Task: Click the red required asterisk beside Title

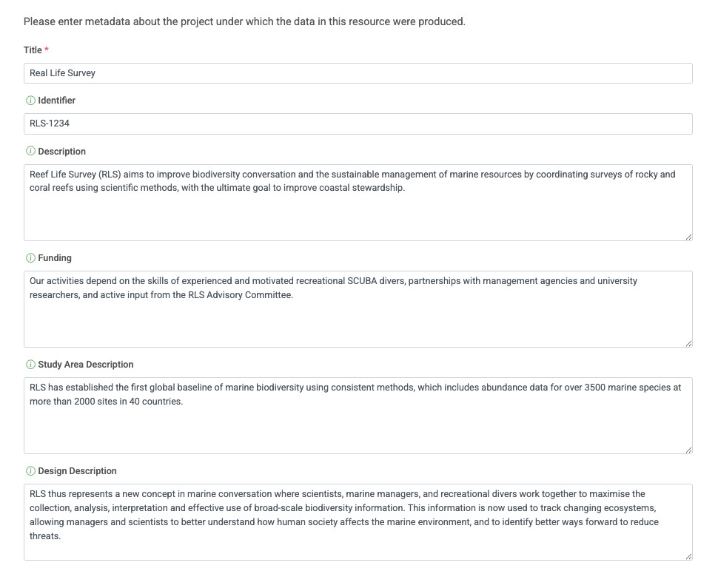Action: click(46, 50)
